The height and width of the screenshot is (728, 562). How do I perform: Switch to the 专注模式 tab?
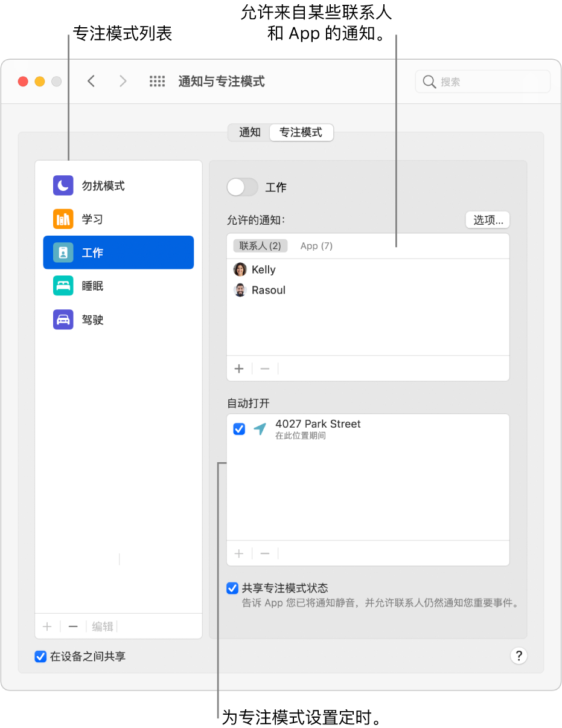[301, 132]
